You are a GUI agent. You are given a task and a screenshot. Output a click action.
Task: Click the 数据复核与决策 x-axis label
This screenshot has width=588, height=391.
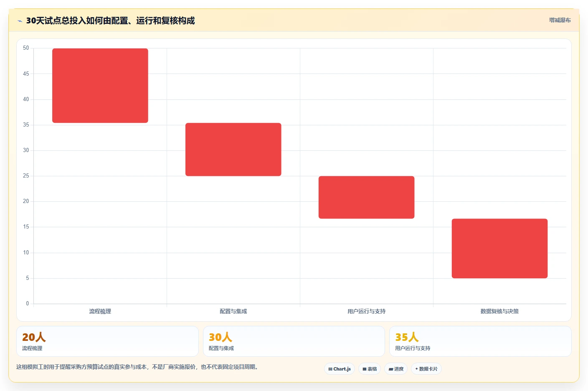(x=499, y=311)
